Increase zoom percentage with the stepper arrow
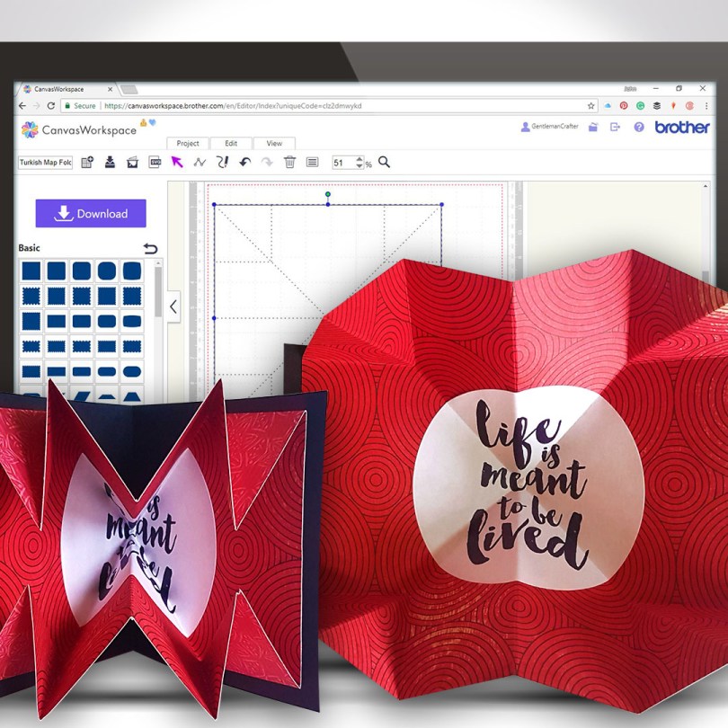Viewport: 728px width, 728px height. (x=358, y=159)
